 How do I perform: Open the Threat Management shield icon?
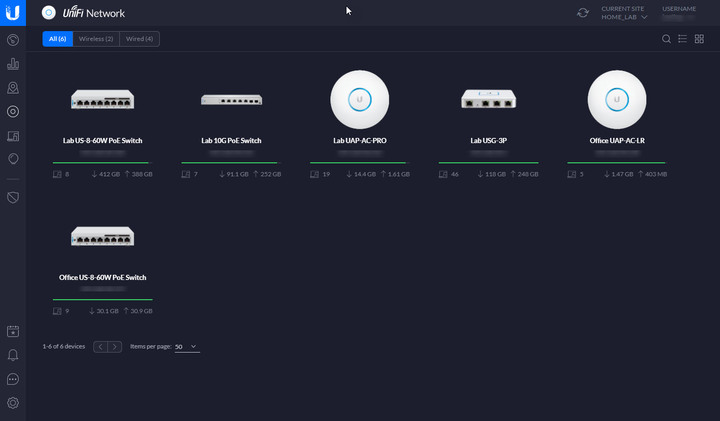(x=13, y=197)
